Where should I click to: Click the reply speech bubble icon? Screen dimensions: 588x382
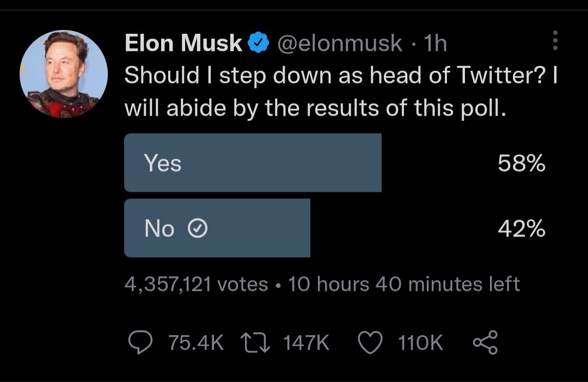tap(140, 342)
